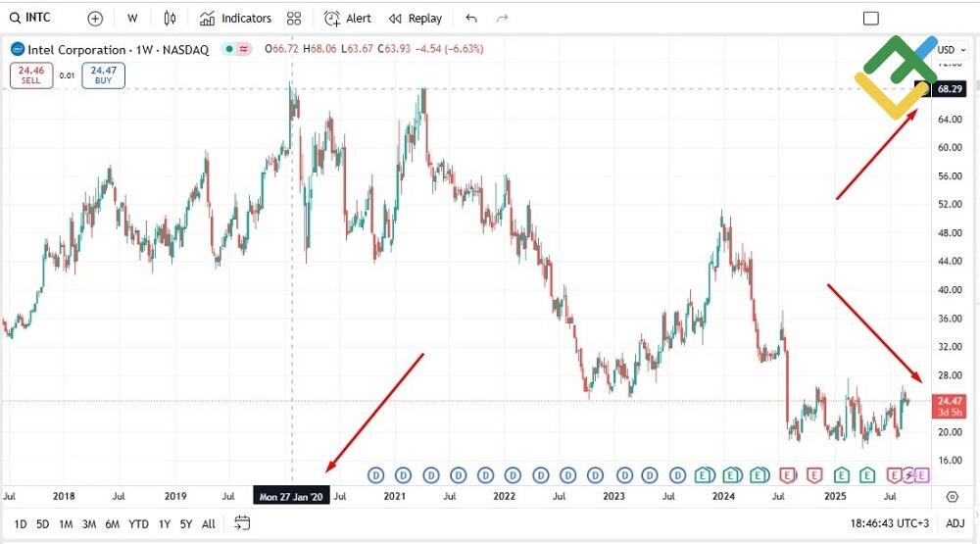Screen dimensions: 980x544
Task: Click the first green earnings E marker
Action: (705, 475)
